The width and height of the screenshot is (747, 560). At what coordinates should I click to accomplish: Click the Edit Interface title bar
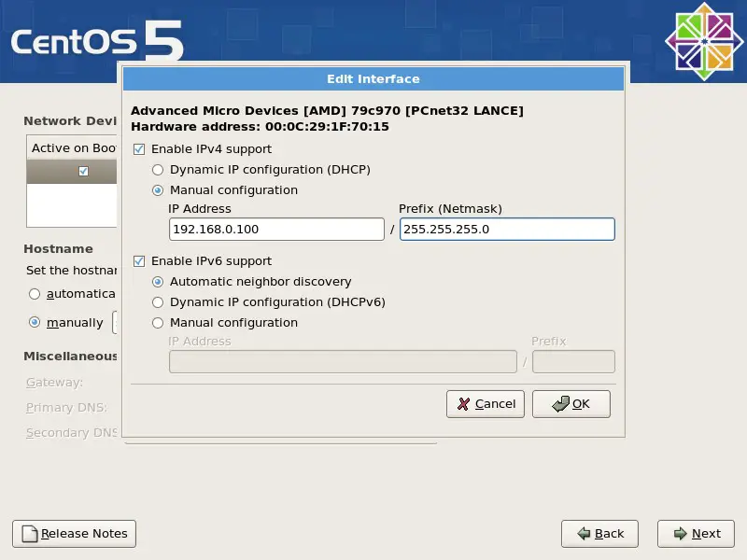pyautogui.click(x=373, y=79)
